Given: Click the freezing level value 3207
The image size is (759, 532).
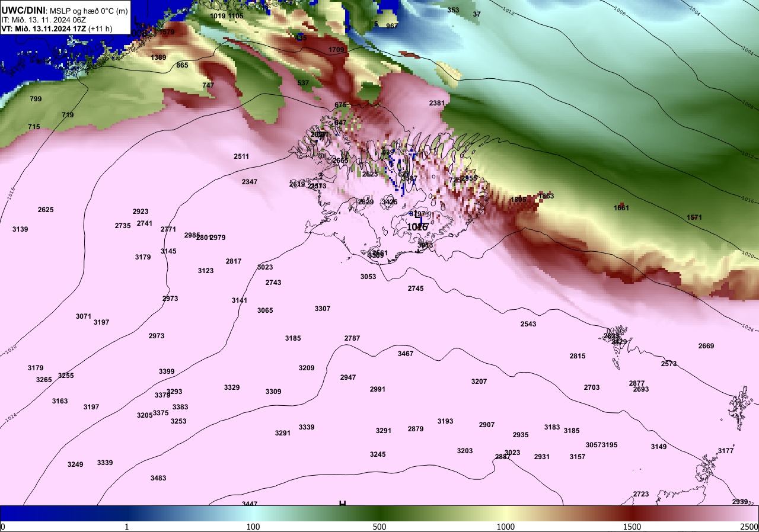Looking at the screenshot, I should (x=479, y=382).
